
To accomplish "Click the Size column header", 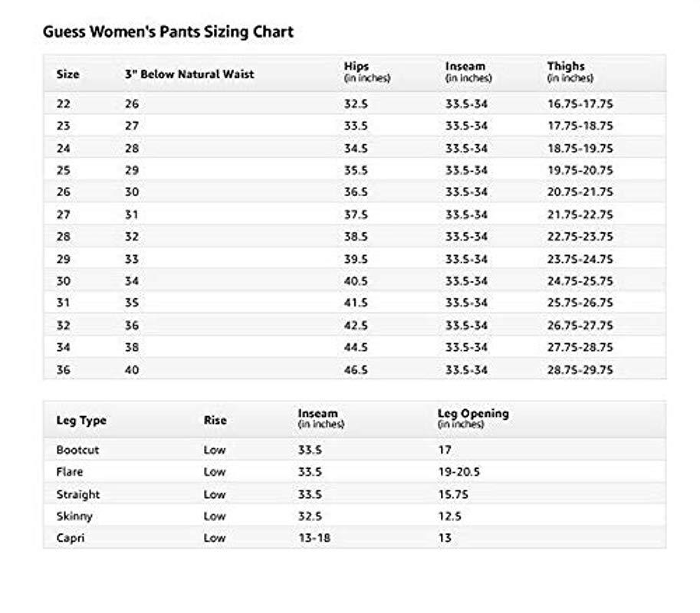I will [67, 74].
